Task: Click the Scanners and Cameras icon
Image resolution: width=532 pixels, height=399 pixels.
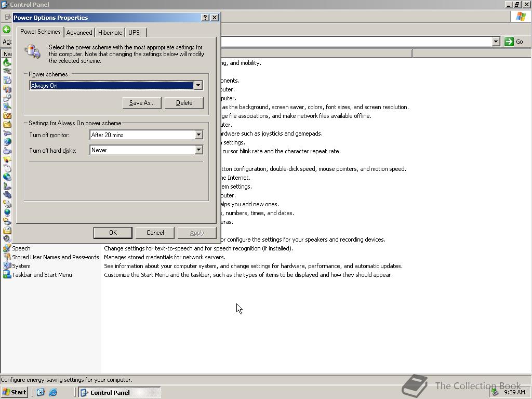Action: pos(7,221)
